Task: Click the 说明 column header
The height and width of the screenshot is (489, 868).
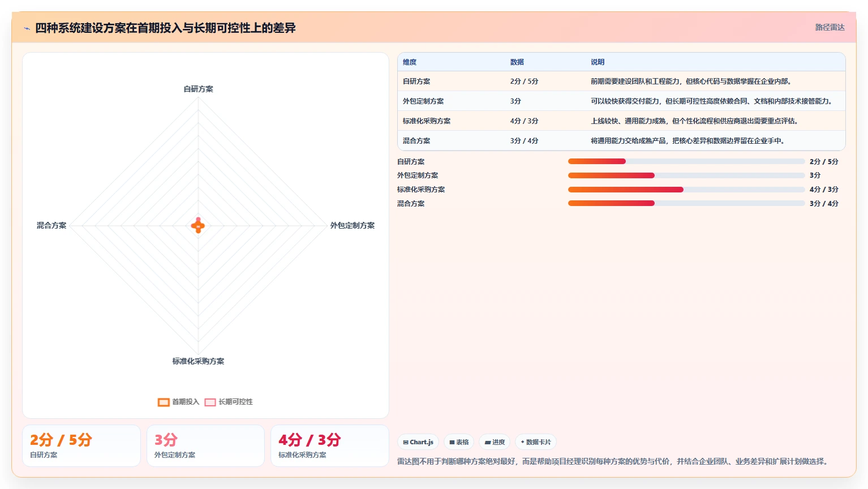Action: pyautogui.click(x=598, y=62)
